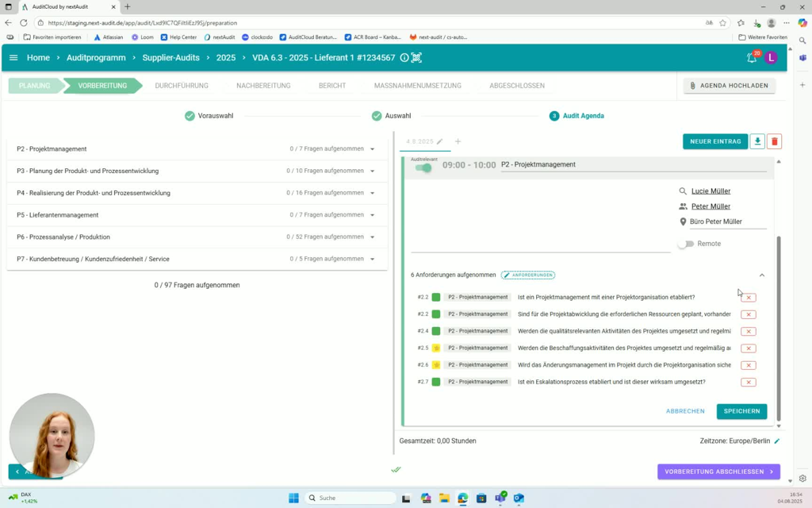Download the agenda with the download icon
Screen dimensions: 812x508
click(x=757, y=141)
